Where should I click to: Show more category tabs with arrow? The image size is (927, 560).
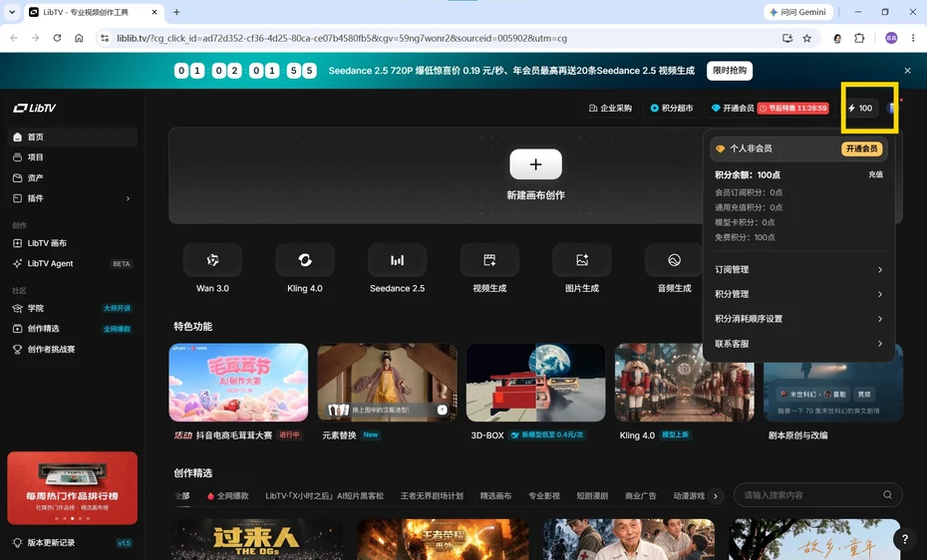(x=716, y=495)
